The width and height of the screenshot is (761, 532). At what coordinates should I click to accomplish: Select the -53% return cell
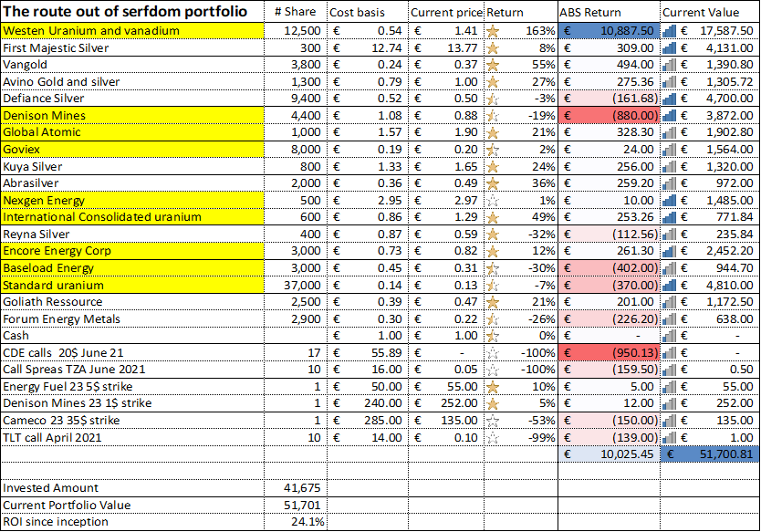click(x=521, y=421)
